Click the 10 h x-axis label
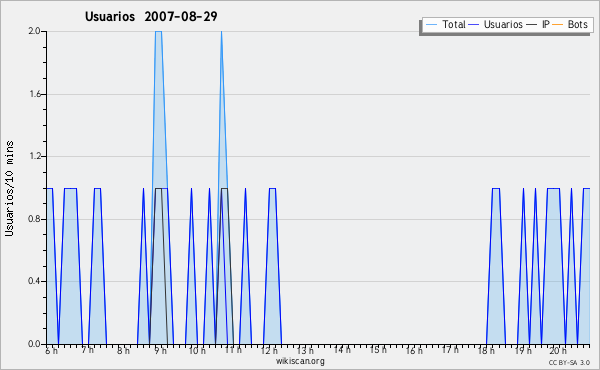 pos(197,351)
